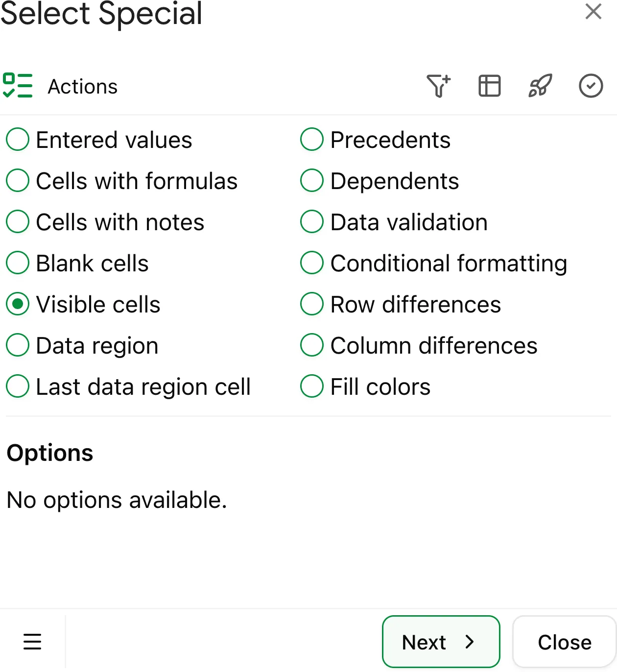Open the add filter icon
This screenshot has height=672, width=617.
point(439,86)
